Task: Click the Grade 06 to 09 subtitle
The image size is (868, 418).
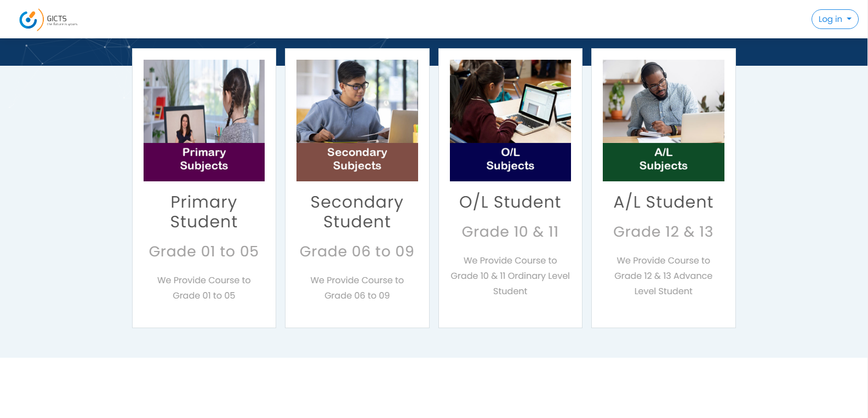Action: [357, 251]
